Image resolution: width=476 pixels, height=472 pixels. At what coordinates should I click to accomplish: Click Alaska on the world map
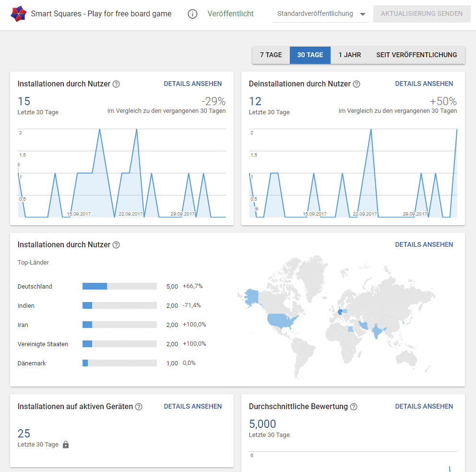251,297
